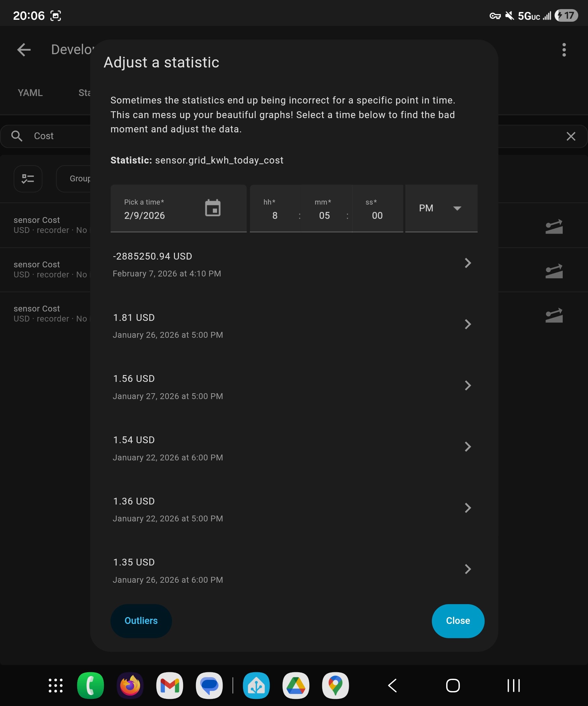The height and width of the screenshot is (706, 588).
Task: Open the AM/PM dropdown
Action: tap(441, 208)
